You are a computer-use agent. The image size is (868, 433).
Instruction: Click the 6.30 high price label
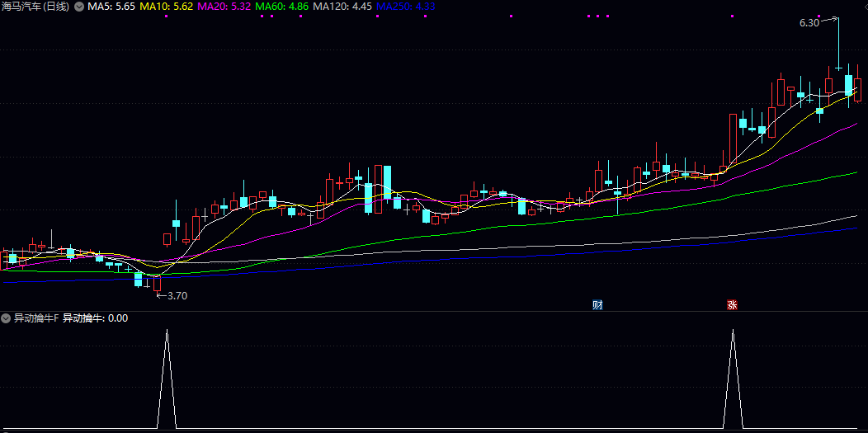coord(809,23)
